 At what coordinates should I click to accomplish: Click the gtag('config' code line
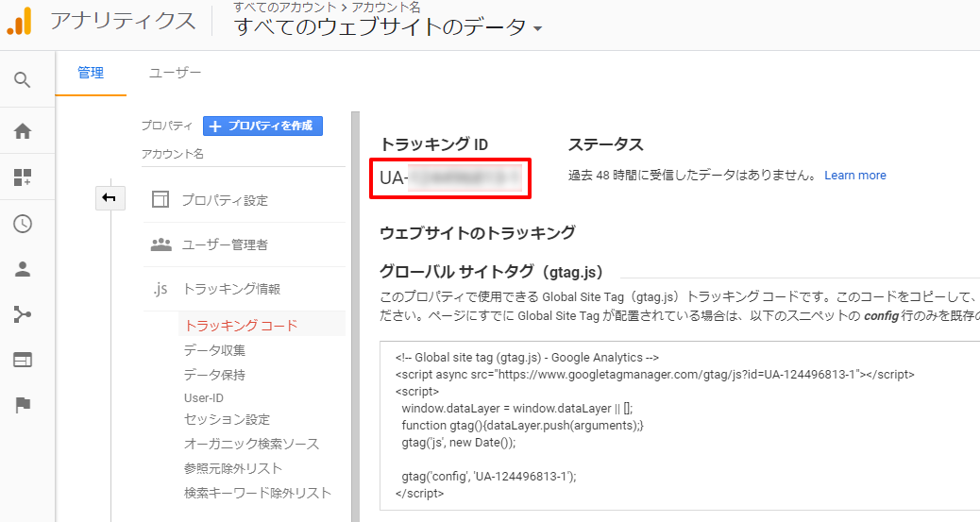(489, 477)
